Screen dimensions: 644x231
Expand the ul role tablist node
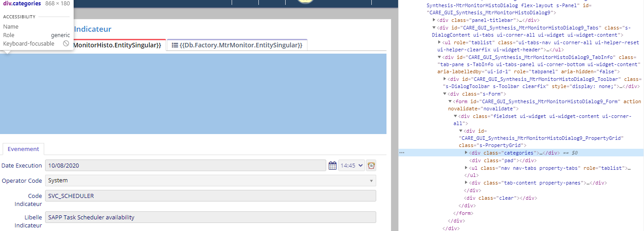(x=440, y=42)
